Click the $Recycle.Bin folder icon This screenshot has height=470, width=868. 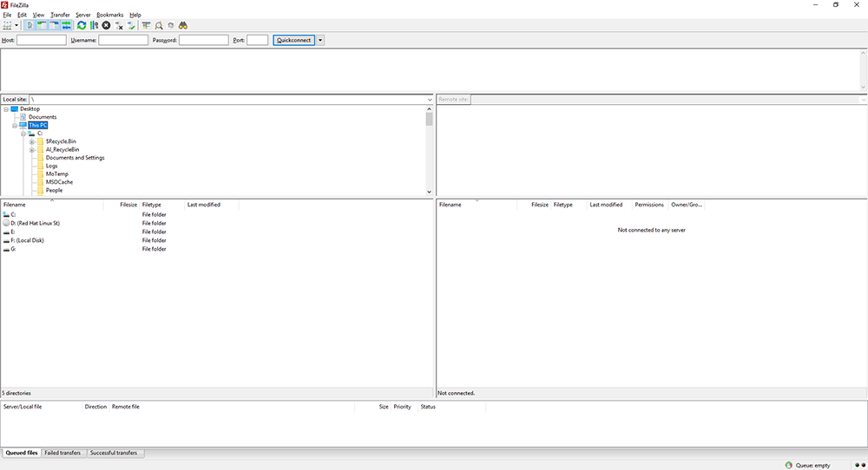coord(41,141)
